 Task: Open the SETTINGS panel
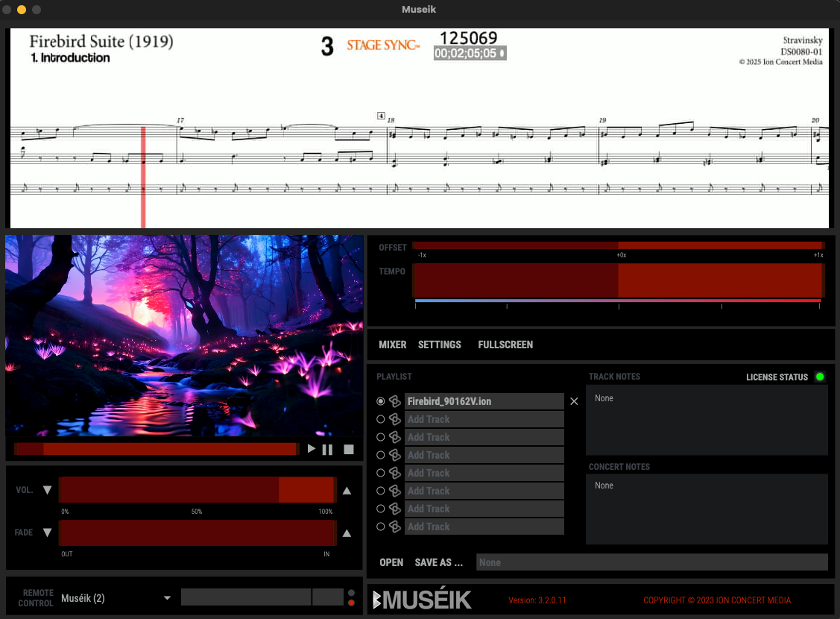pos(439,345)
